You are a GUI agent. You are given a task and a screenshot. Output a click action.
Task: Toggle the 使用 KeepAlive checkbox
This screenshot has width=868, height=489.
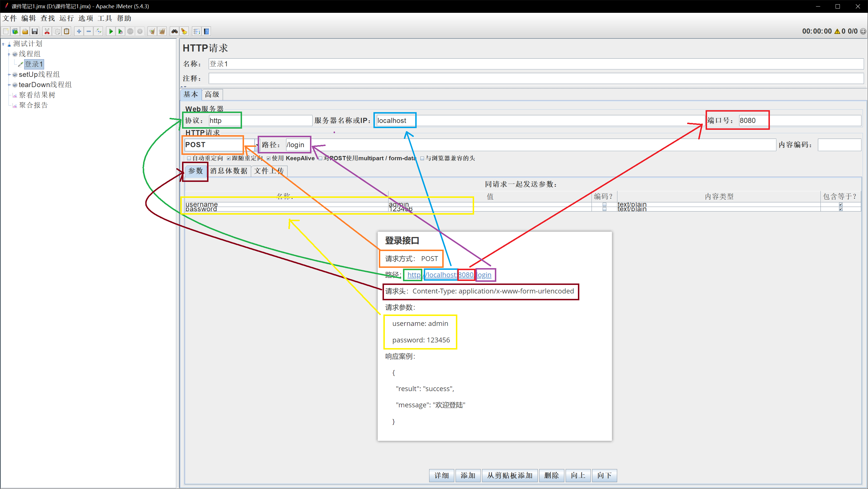[x=268, y=158]
